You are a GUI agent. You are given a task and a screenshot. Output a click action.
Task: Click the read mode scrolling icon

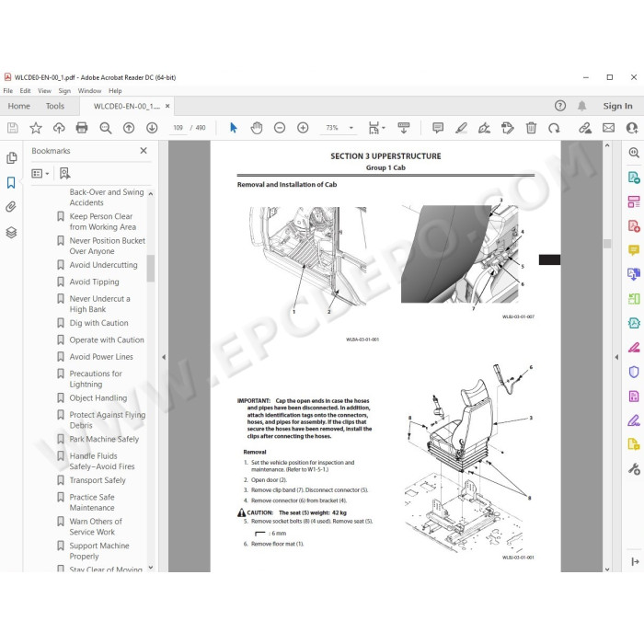click(404, 128)
